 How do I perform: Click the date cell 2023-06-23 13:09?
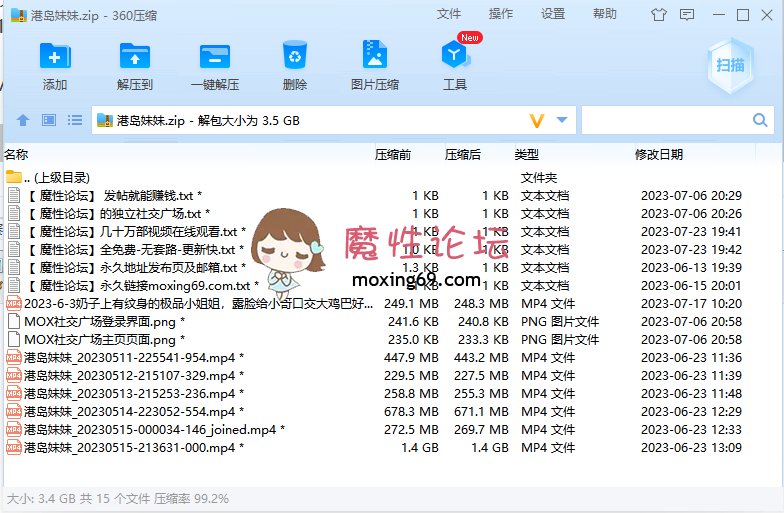[x=692, y=448]
